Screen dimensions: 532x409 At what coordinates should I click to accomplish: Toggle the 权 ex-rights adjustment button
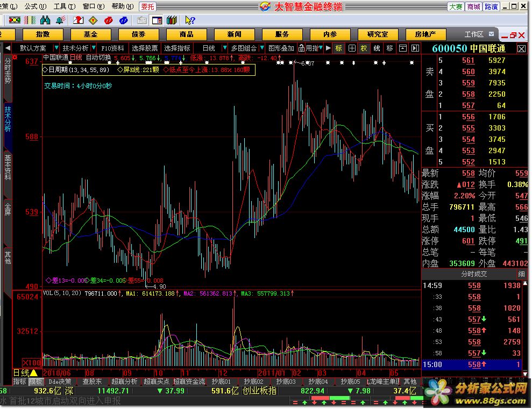364,48
